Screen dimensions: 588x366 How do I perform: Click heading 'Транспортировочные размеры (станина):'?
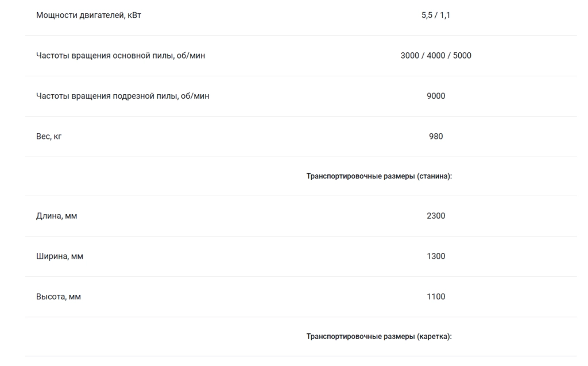coord(379,177)
